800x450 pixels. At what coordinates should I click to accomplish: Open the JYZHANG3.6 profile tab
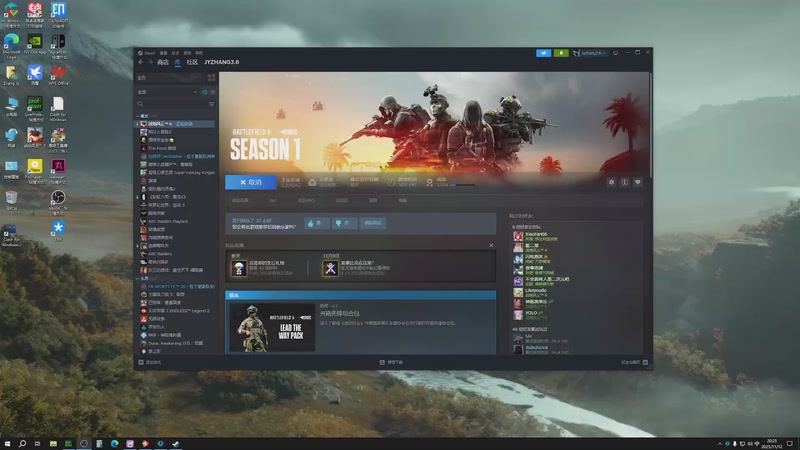(x=221, y=62)
